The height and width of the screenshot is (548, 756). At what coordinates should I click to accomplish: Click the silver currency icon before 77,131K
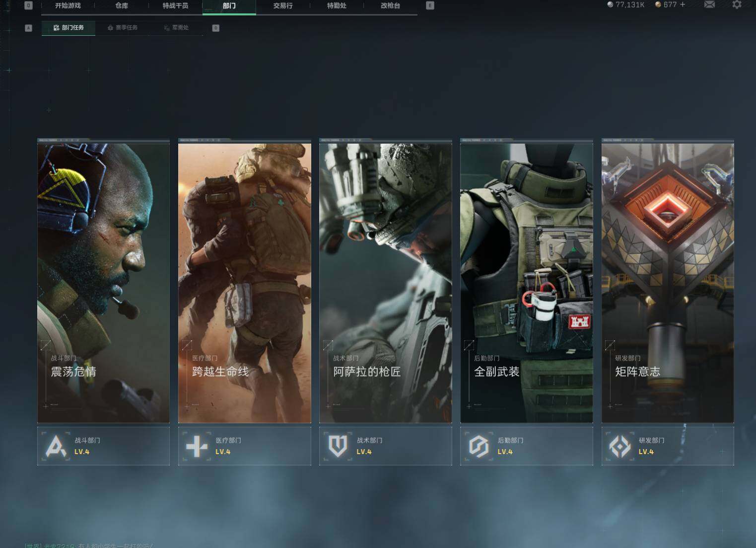point(610,4)
